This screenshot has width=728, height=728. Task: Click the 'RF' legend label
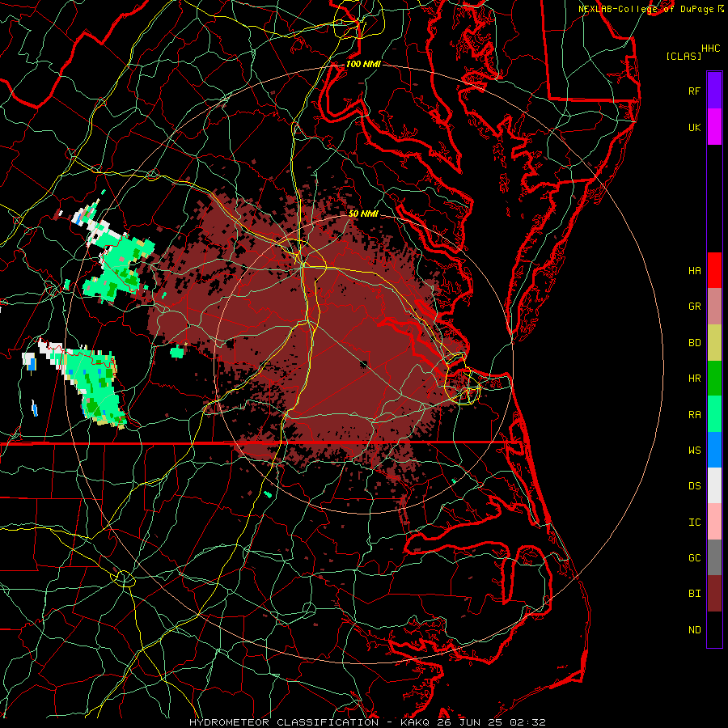[x=694, y=91]
